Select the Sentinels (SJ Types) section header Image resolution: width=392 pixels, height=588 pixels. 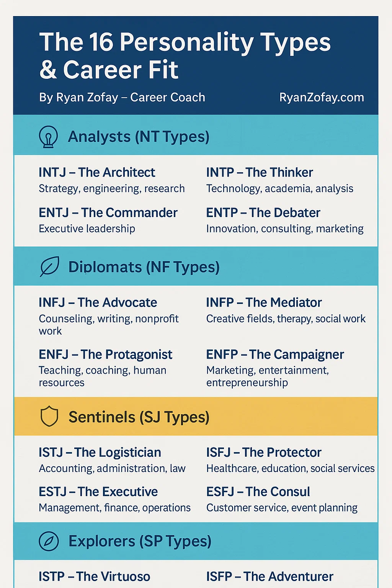coord(139,417)
